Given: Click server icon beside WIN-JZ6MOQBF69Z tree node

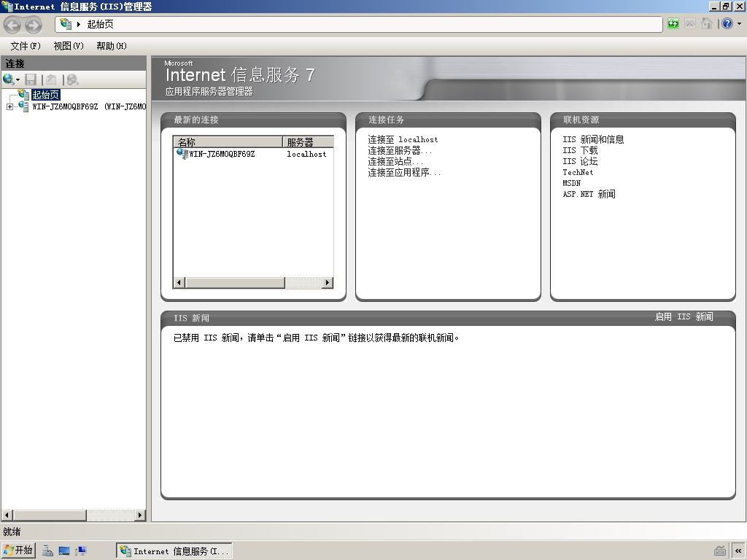Looking at the screenshot, I should [x=23, y=106].
